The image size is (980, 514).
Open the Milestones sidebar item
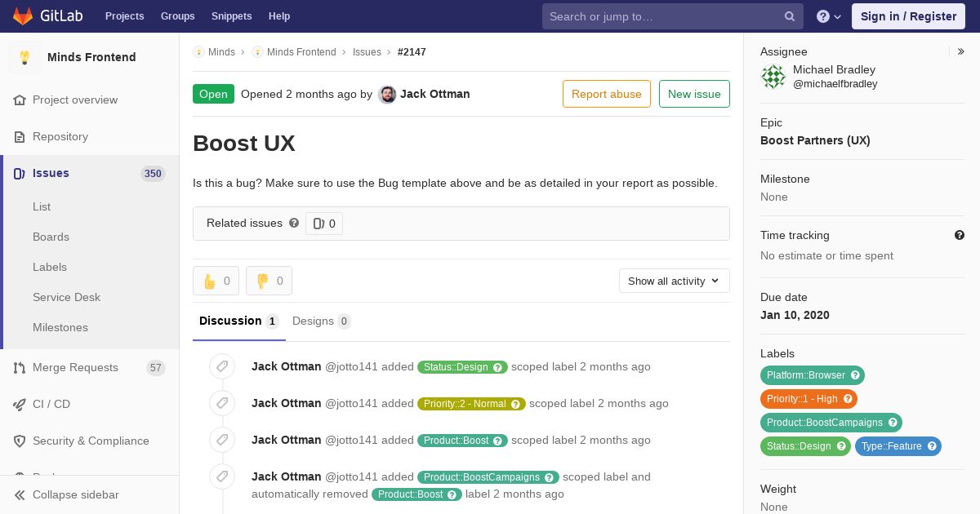(x=60, y=327)
